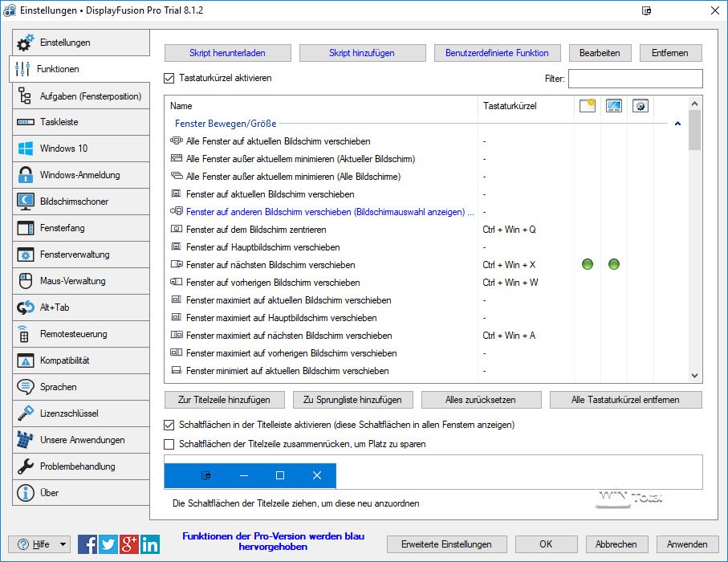Viewport: 728px width, 562px height.
Task: Collapse the 'Fenster Bewegen/Größe' group
Action: (x=677, y=124)
